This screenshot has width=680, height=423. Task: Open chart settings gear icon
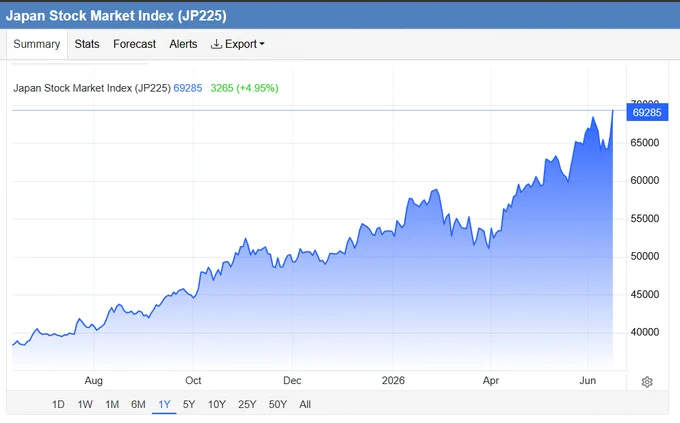[x=647, y=382]
